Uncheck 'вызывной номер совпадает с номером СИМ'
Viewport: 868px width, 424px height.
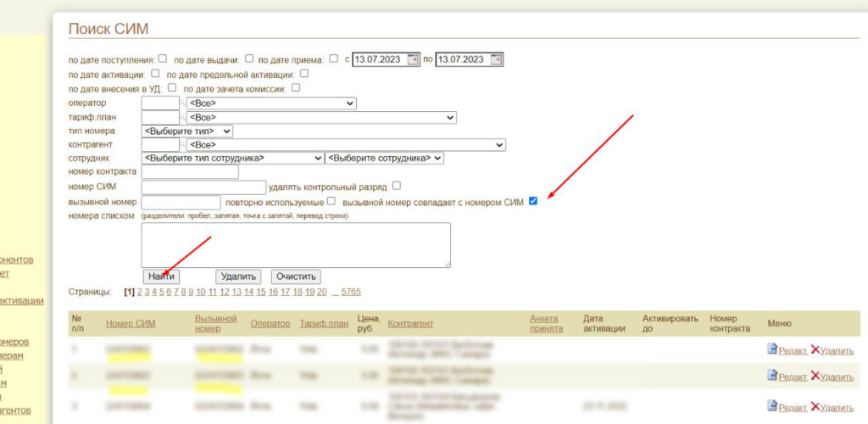click(x=533, y=201)
